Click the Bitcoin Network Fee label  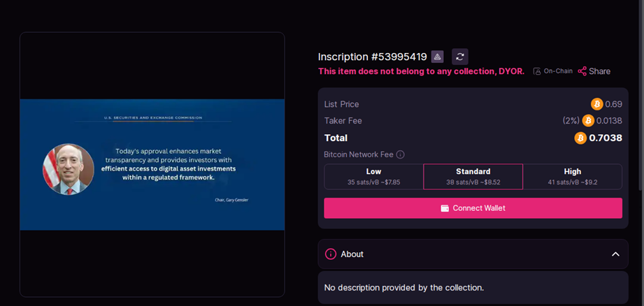coord(359,154)
